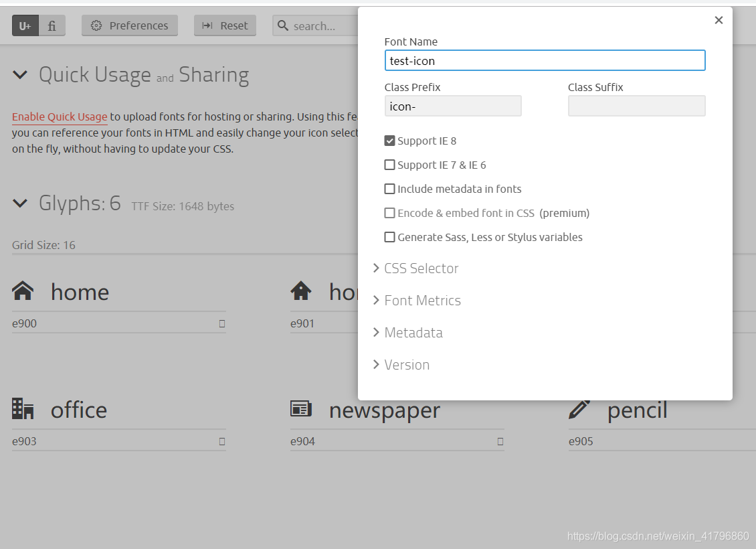Select the newspaper glyph icon
The width and height of the screenshot is (756, 549).
coord(301,408)
